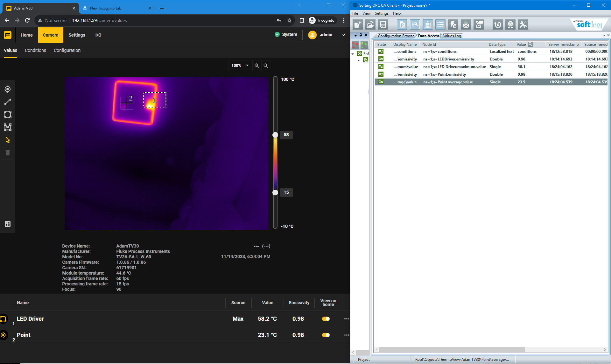Toggle View on home for Point
The width and height of the screenshot is (611, 364).
pos(326,335)
